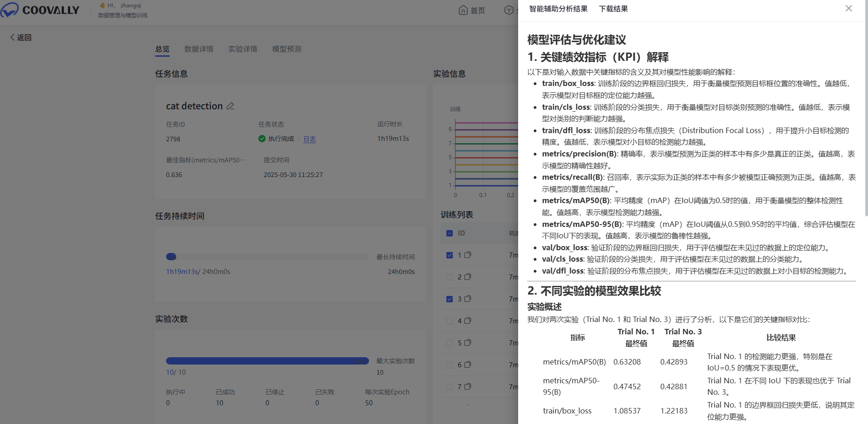Check trial 7 checkbox
Image resolution: width=868 pixels, height=424 pixels.
click(450, 387)
